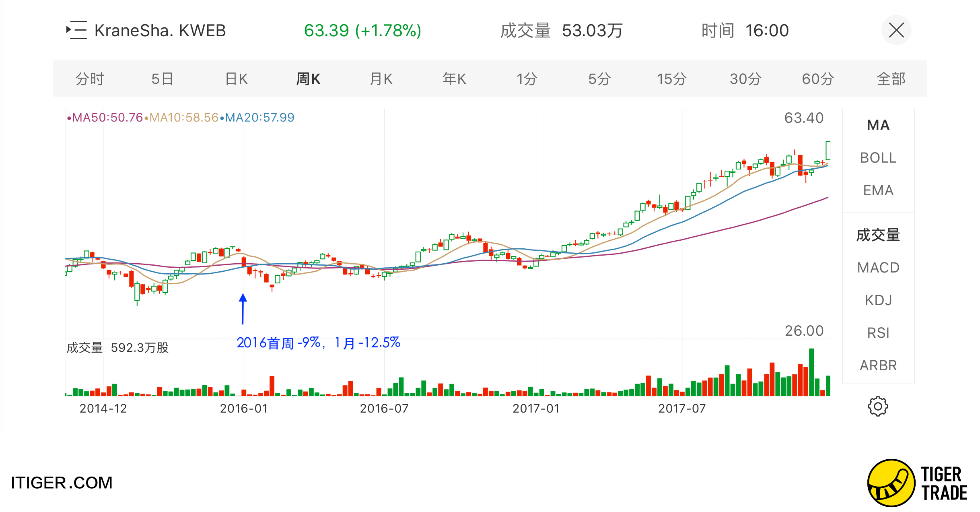Select the 60分 interval tab
Image resolution: width=980 pixels, height=512 pixels.
point(817,79)
